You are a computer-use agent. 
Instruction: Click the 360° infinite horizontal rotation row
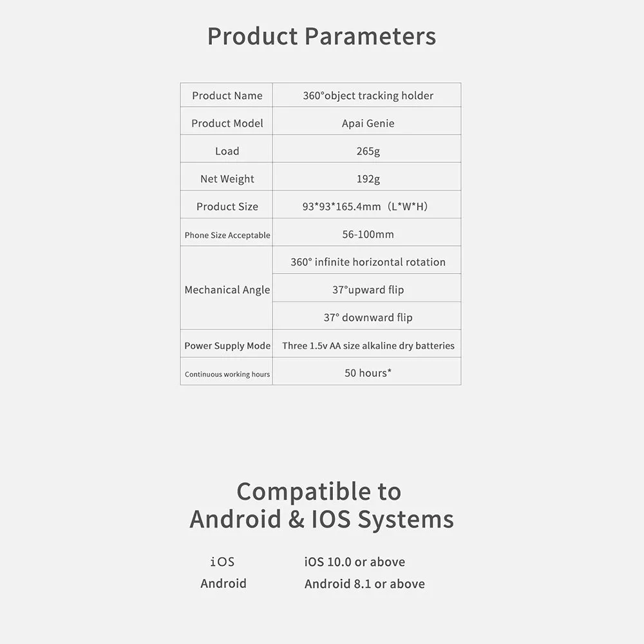(368, 261)
